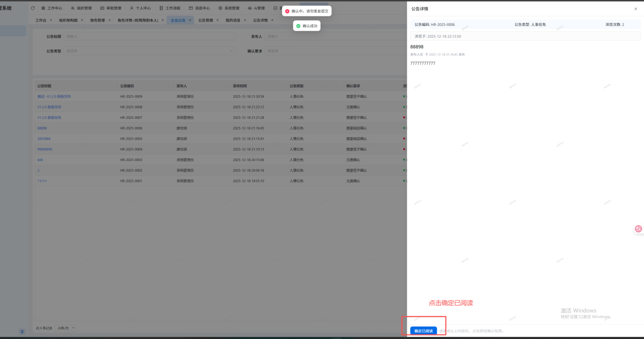Click the pink floating assistant icon
Image resolution: width=644 pixels, height=339 pixels.
click(638, 229)
